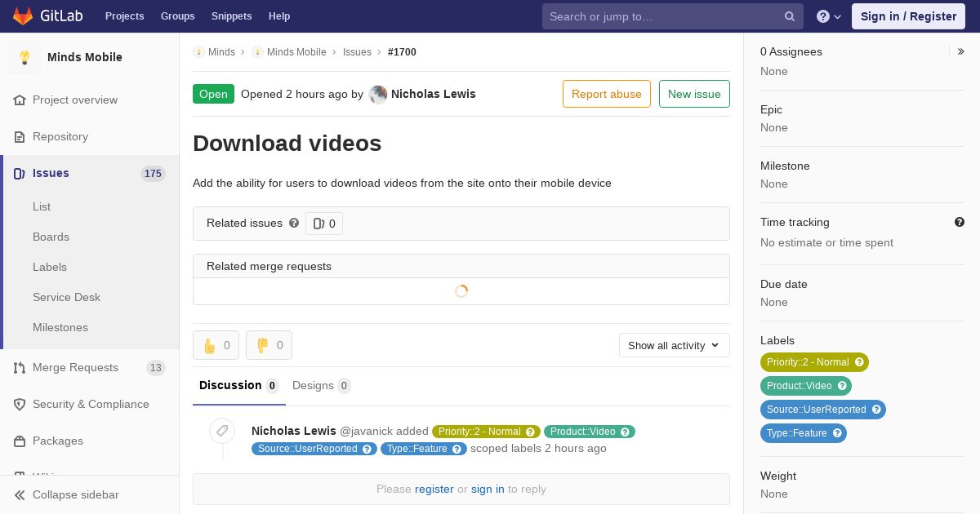Viewport: 980px width, 514px height.
Task: Click the Time tracking help icon
Action: (960, 222)
